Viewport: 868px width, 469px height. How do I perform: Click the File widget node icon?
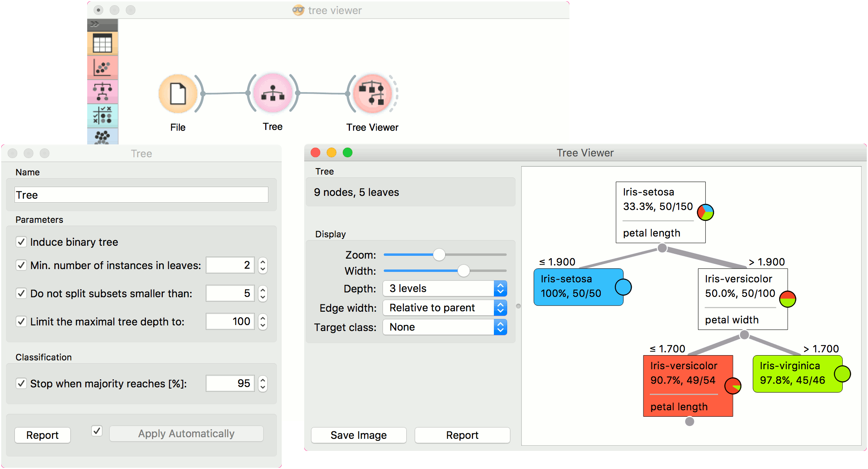178,94
